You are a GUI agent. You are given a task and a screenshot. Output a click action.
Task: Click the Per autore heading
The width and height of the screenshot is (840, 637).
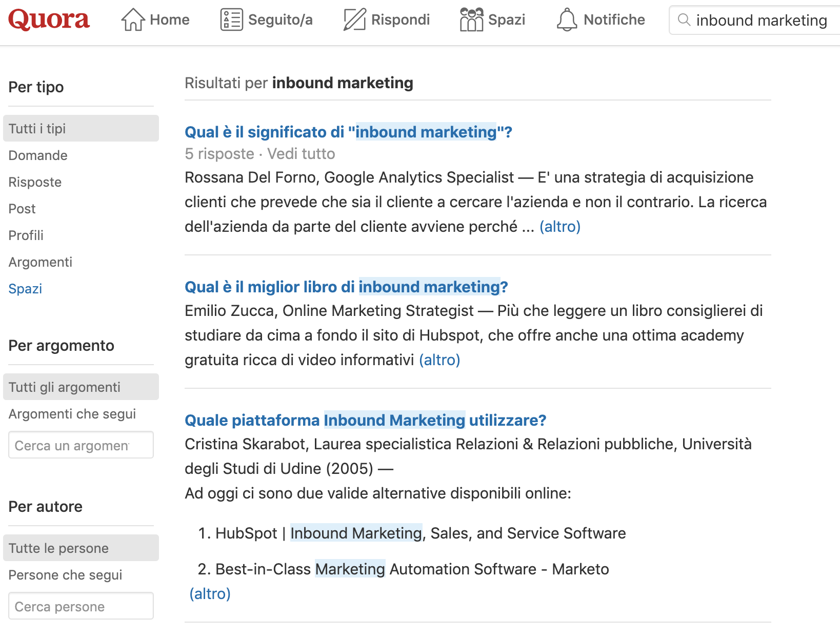pos(46,507)
